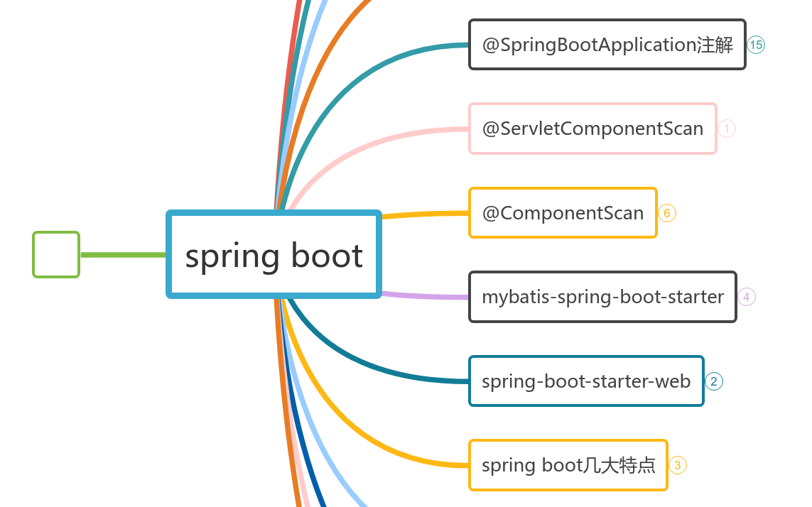Select the spring-boot-starter-web topic node

(586, 381)
